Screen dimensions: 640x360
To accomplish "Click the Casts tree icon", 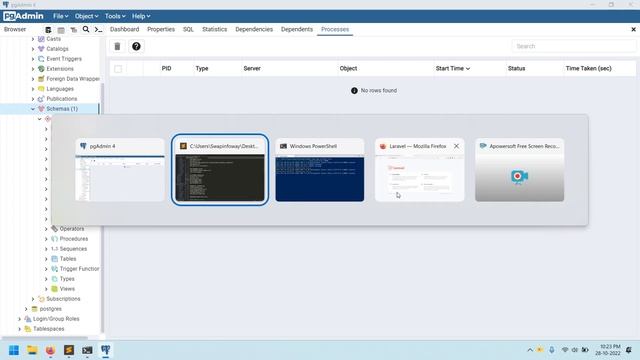I will (x=41, y=39).
